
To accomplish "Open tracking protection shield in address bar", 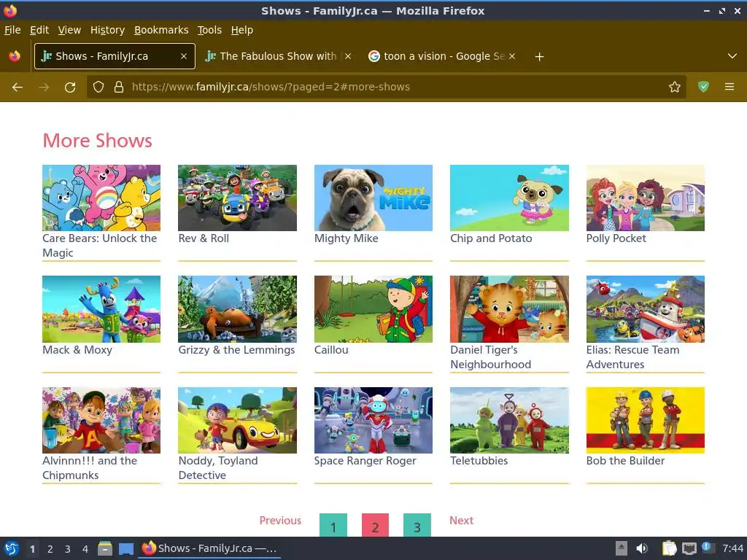I will (98, 87).
